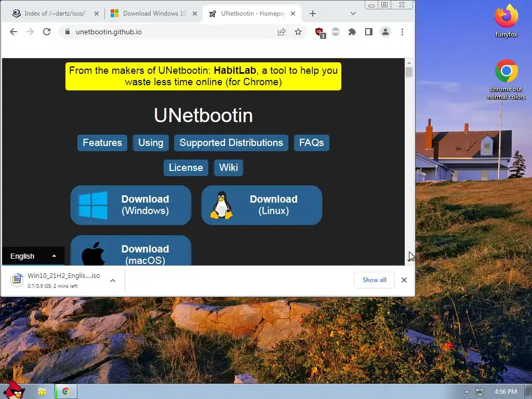Image resolution: width=532 pixels, height=399 pixels.
Task: Open the Wiki link
Action: click(229, 168)
